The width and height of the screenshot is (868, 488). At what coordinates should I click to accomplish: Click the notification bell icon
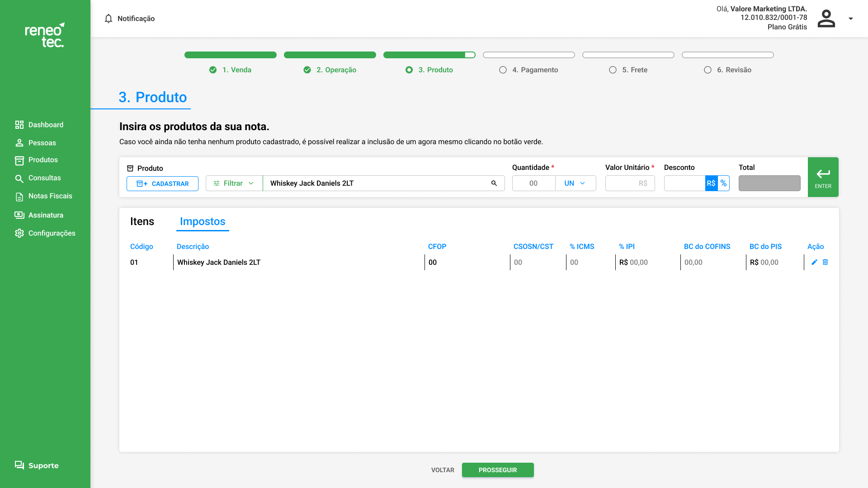pyautogui.click(x=108, y=19)
